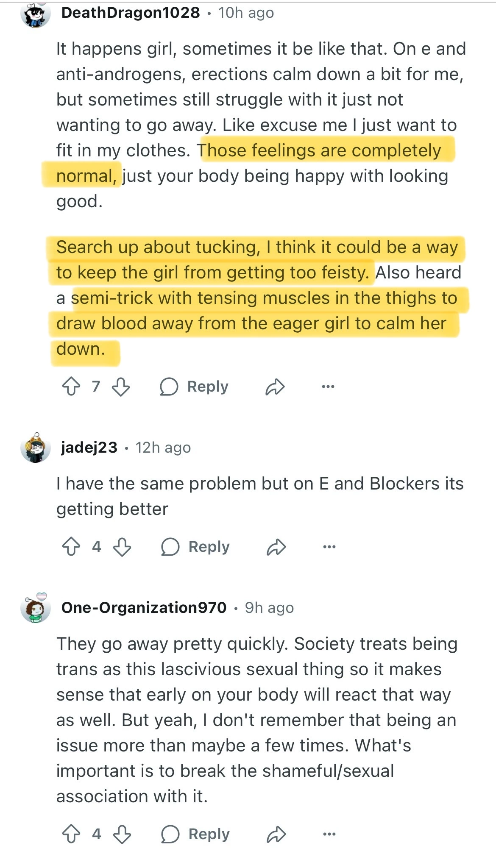Reply to jadej23's comment
The image size is (496, 868).
tap(195, 547)
